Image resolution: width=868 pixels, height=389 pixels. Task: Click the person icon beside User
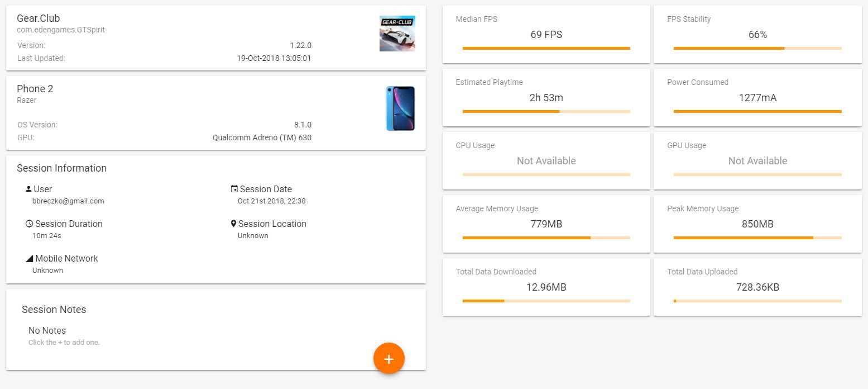pyautogui.click(x=29, y=189)
